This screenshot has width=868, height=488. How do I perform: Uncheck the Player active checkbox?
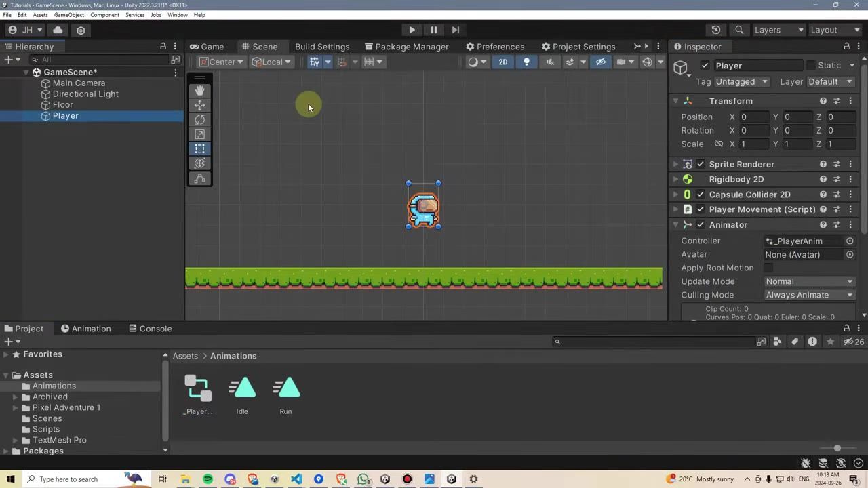705,66
